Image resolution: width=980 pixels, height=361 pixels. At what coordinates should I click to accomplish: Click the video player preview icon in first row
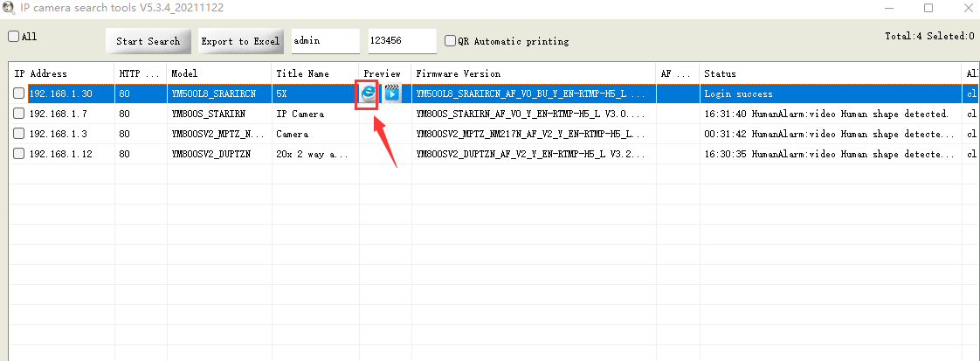(x=392, y=94)
